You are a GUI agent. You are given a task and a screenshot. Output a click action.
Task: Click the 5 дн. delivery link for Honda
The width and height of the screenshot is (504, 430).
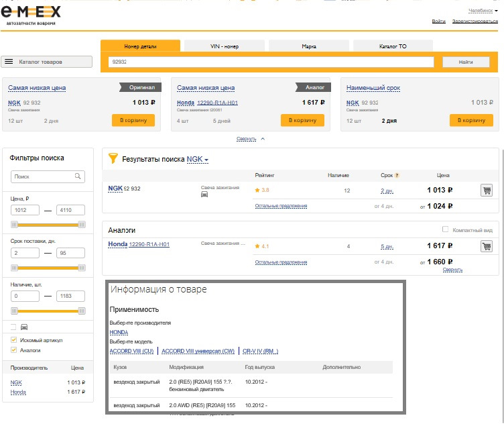[387, 247]
